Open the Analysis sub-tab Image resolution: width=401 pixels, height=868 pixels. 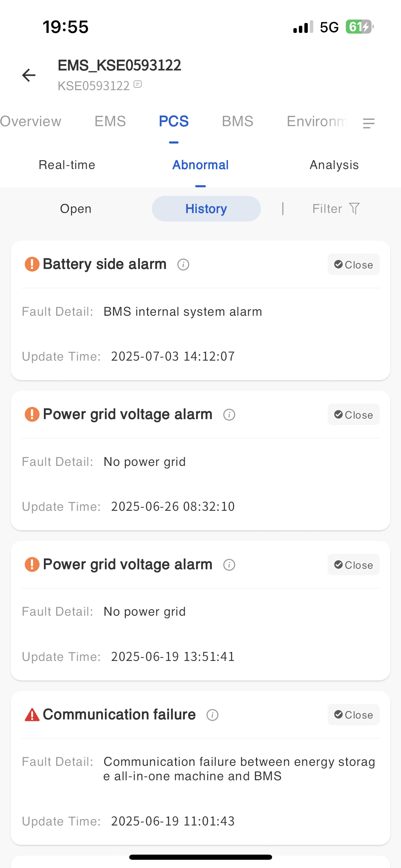click(334, 165)
